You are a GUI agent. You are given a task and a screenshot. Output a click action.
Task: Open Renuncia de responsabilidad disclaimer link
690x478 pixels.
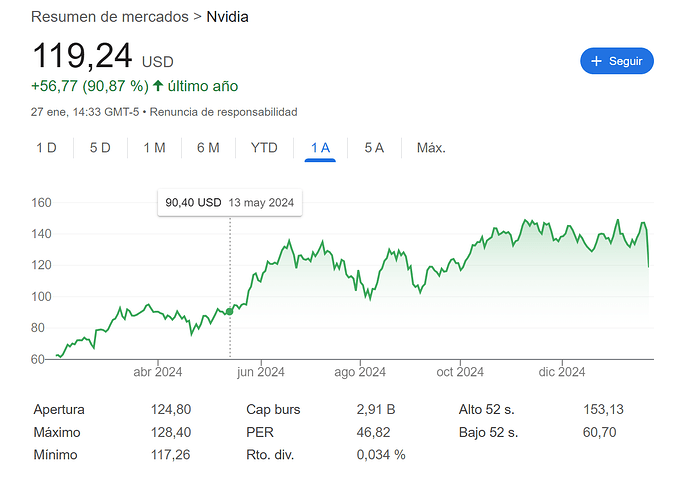224,112
